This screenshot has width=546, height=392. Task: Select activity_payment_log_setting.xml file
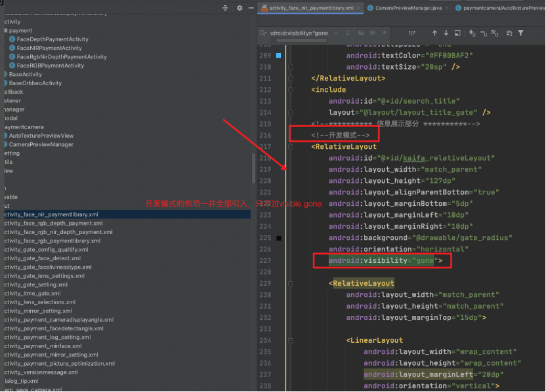47,338
